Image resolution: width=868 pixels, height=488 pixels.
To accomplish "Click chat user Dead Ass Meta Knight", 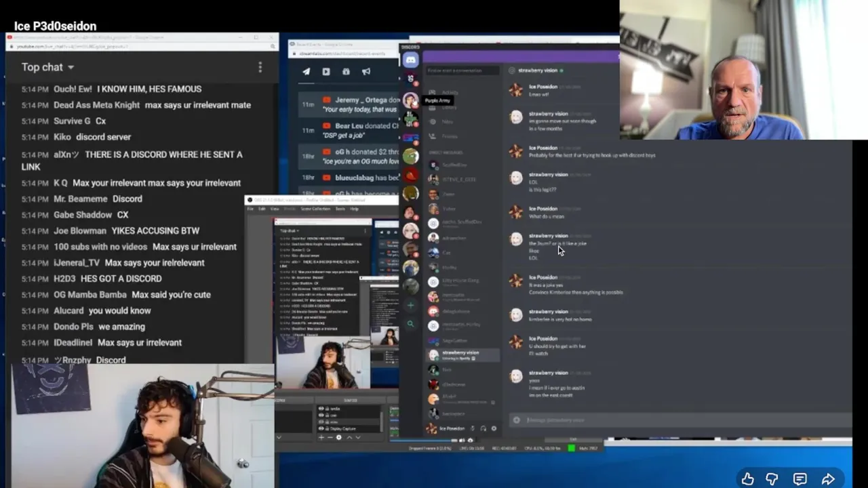I will 96,105.
